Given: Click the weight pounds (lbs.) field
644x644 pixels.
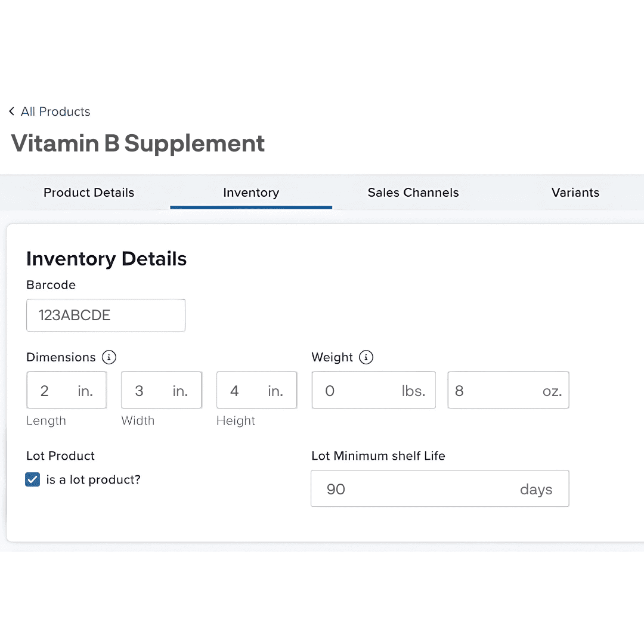Looking at the screenshot, I should pos(373,391).
